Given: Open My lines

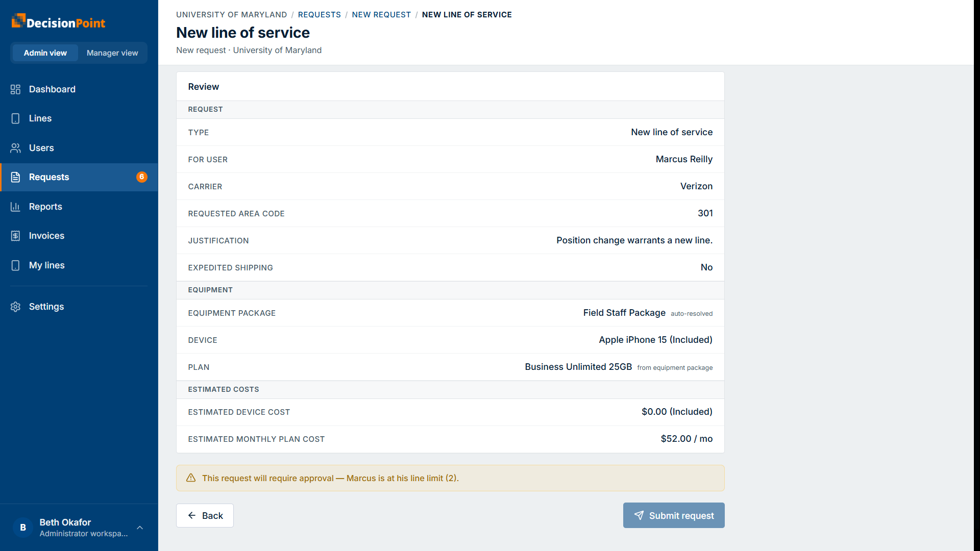Looking at the screenshot, I should [79, 265].
